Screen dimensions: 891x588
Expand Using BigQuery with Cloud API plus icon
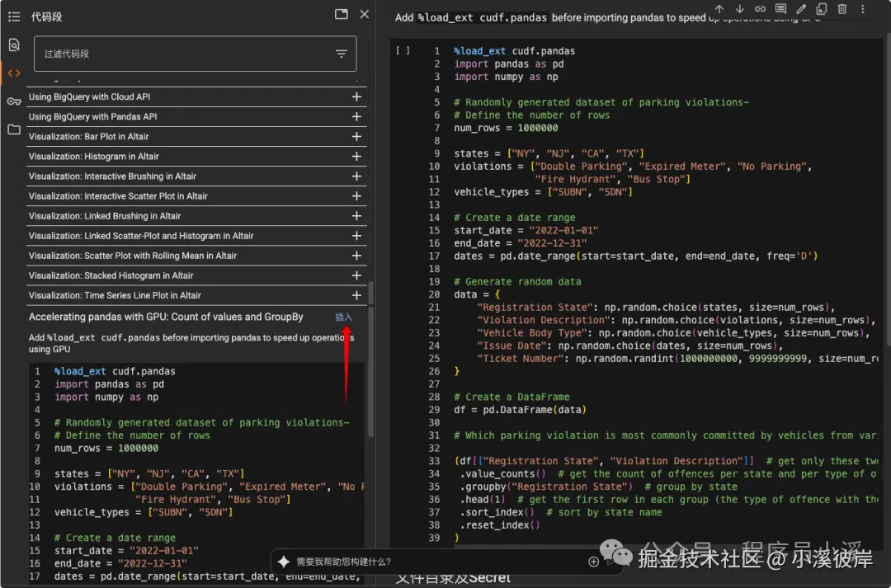tap(356, 96)
